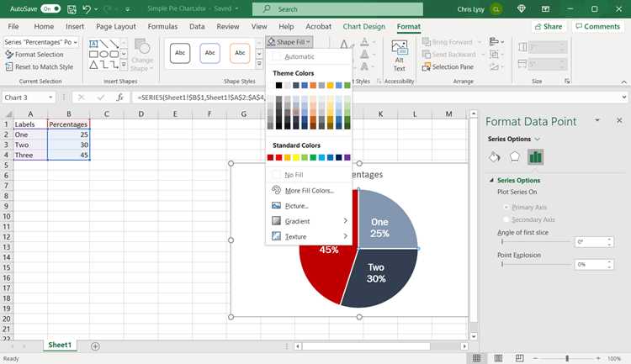Viewport: 631px width, 364px height.
Task: Click the Search box in title bar
Action: click(x=337, y=9)
